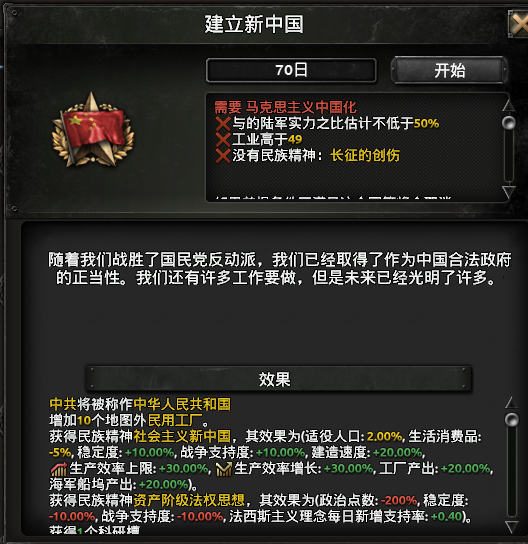Image resolution: width=528 pixels, height=544 pixels.
Task: Click red X beside army strength requirement
Action: pyautogui.click(x=223, y=124)
